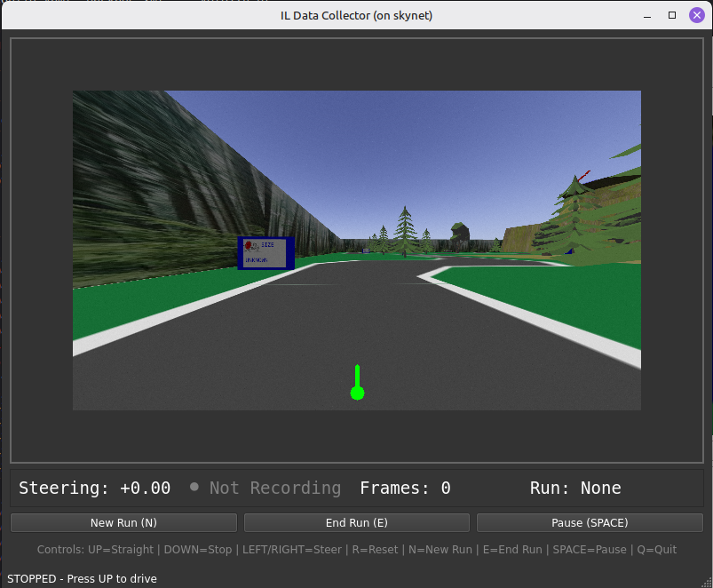Toggle recording with the Pause (SPACE) button
Viewport: 713px width, 588px height.
(x=589, y=522)
